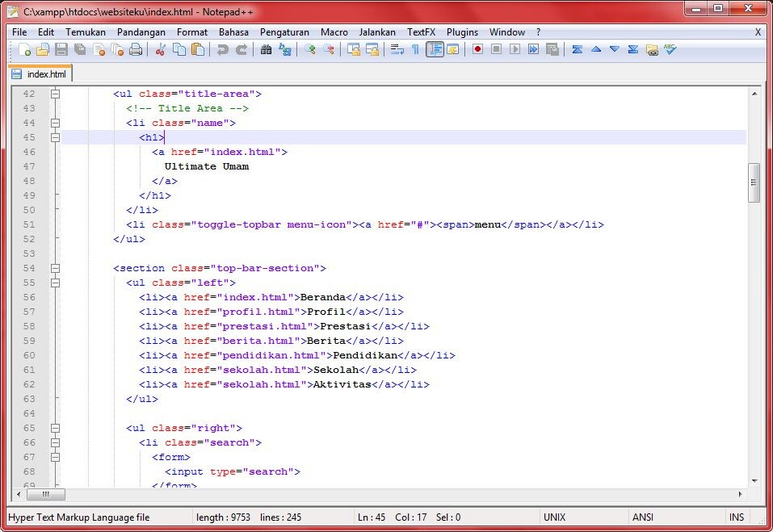Collapse the fold marker at line 42

[x=55, y=94]
